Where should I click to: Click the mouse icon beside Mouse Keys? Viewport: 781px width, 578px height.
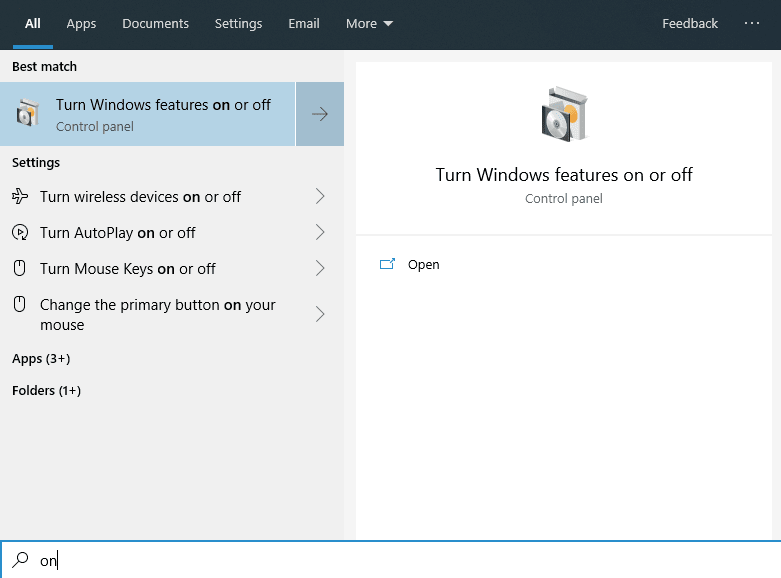click(19, 268)
